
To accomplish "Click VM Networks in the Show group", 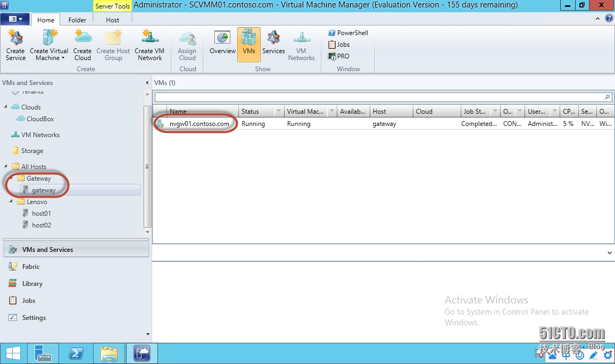I will (x=301, y=45).
